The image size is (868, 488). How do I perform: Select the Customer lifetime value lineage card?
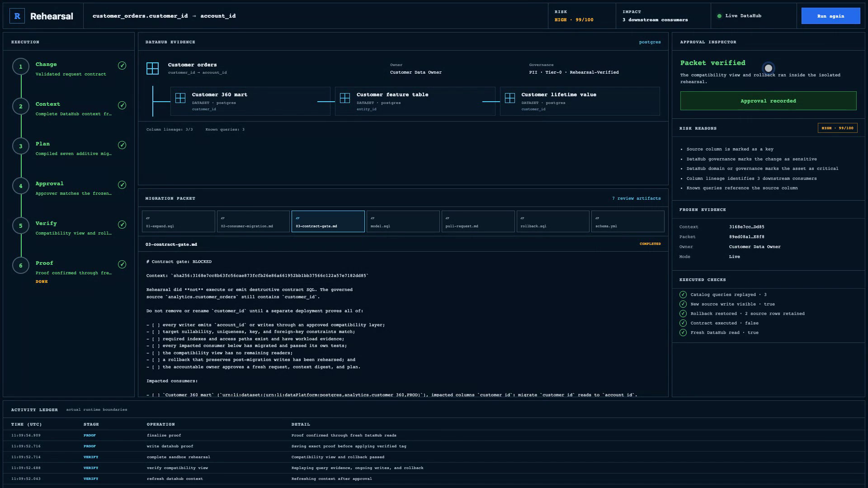(580, 101)
